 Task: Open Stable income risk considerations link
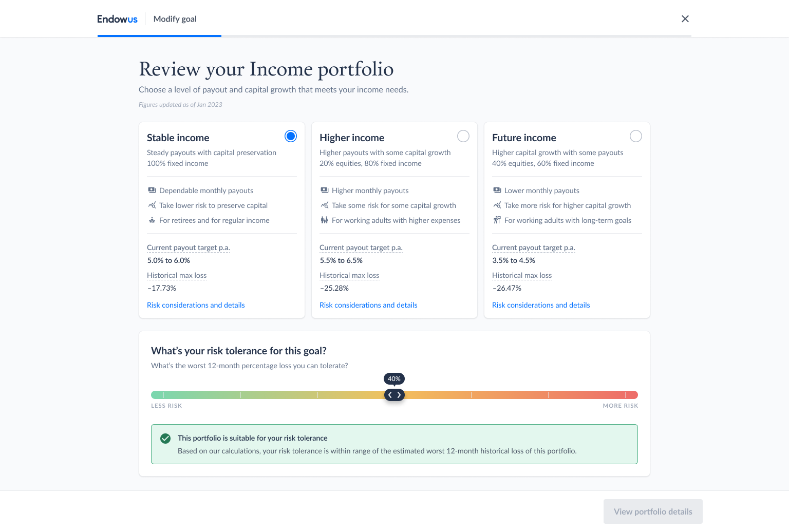[196, 305]
